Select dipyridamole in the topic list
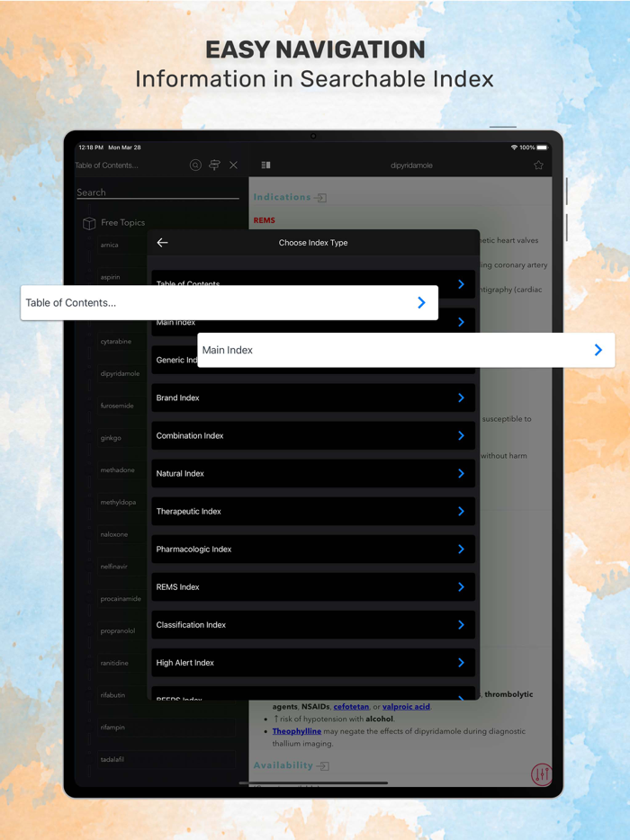This screenshot has height=840, width=630. tap(120, 373)
